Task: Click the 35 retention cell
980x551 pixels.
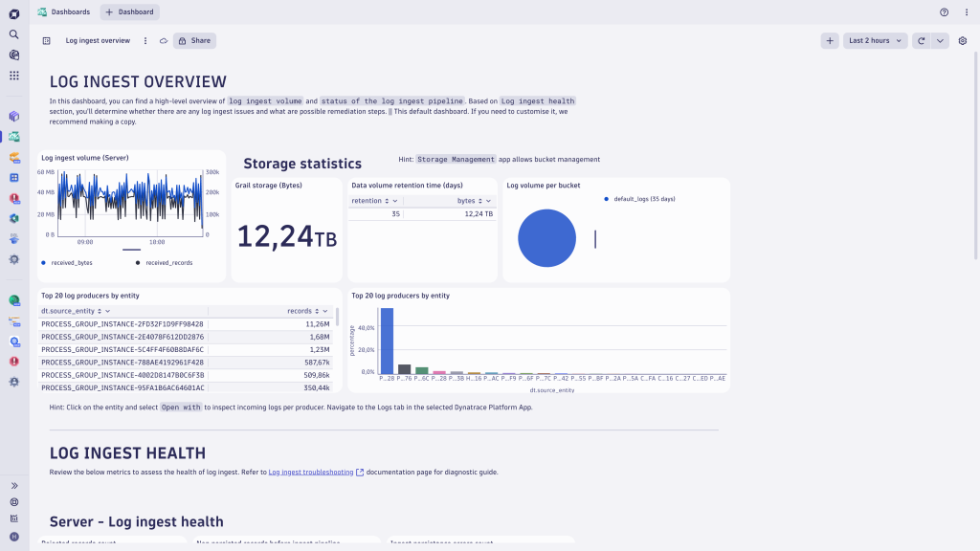Action: point(375,213)
